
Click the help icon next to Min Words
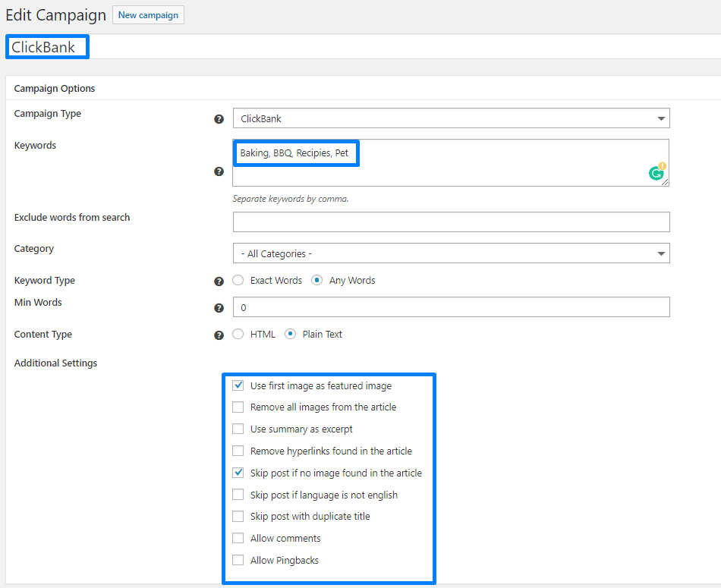(219, 308)
